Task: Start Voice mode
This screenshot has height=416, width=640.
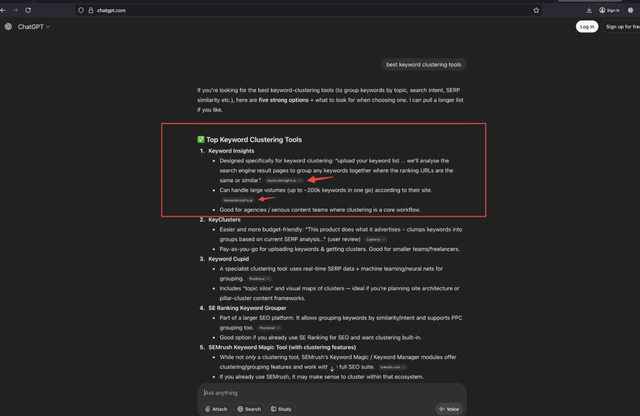Action: (449, 409)
